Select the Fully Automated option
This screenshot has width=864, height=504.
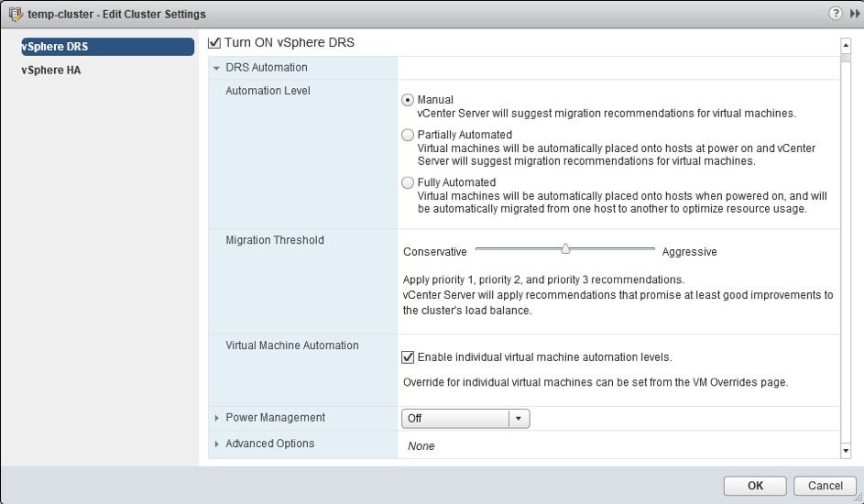408,182
